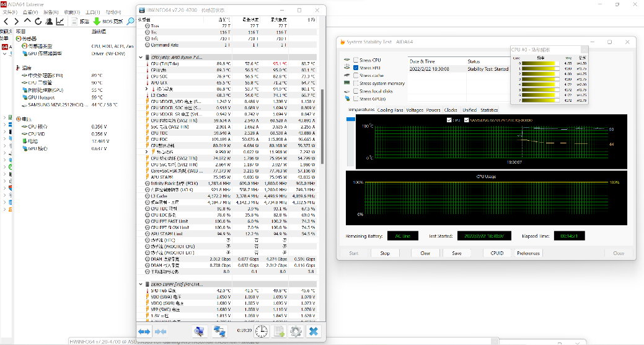Click the Save button in stability test
This screenshot has height=345, width=644.
click(x=457, y=253)
